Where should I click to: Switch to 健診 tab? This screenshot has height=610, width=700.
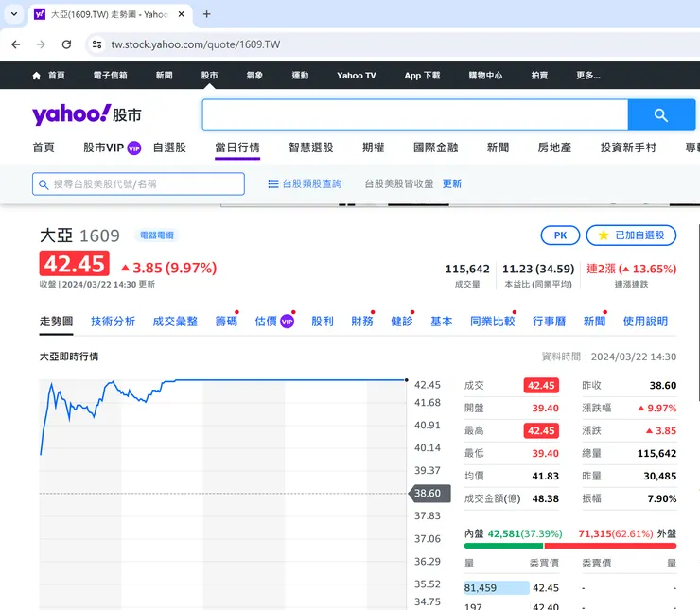[x=402, y=322]
